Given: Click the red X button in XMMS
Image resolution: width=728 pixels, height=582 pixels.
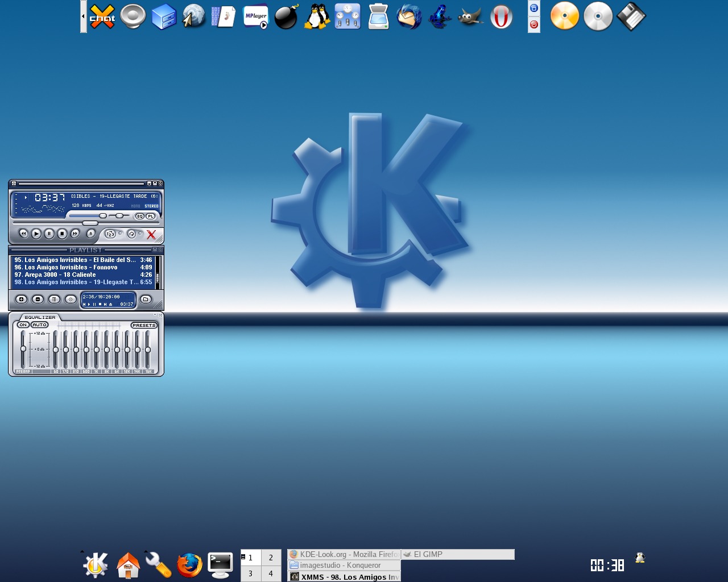Looking at the screenshot, I should (x=151, y=234).
